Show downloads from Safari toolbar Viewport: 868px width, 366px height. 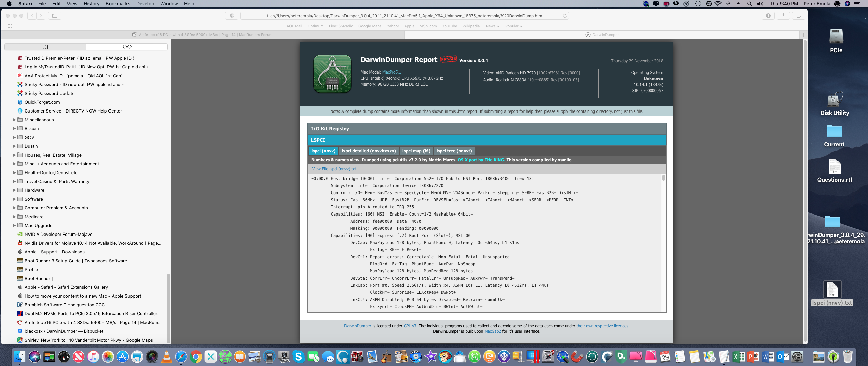click(x=768, y=16)
